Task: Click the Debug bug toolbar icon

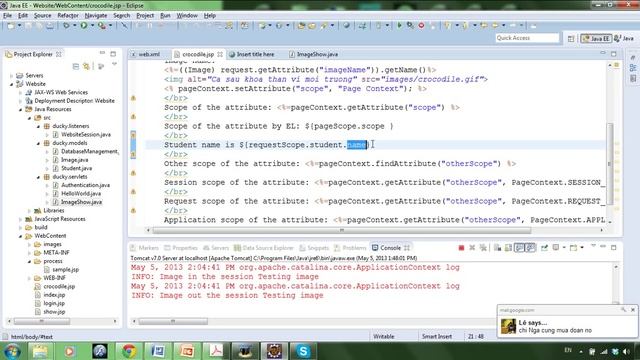Action: [x=66, y=25]
